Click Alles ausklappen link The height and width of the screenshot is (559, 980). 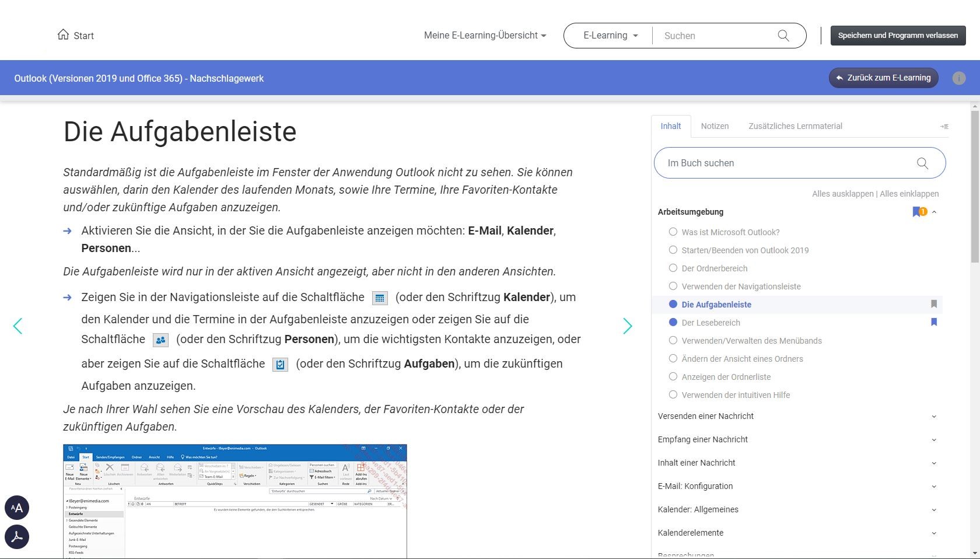tap(842, 194)
